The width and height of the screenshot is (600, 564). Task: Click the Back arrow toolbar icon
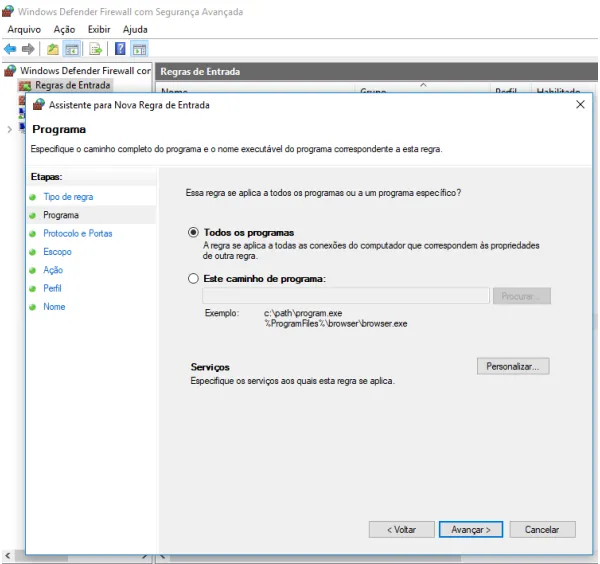click(10, 49)
